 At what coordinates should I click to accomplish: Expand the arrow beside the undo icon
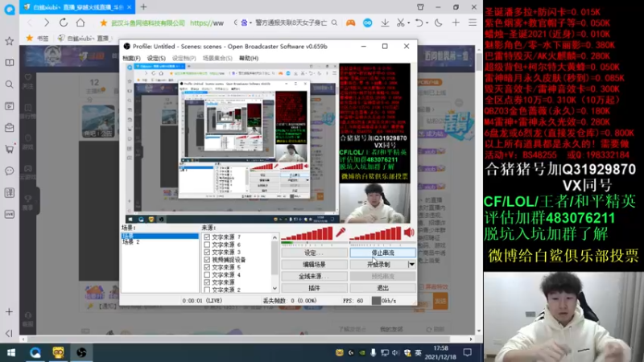pyautogui.click(x=427, y=23)
